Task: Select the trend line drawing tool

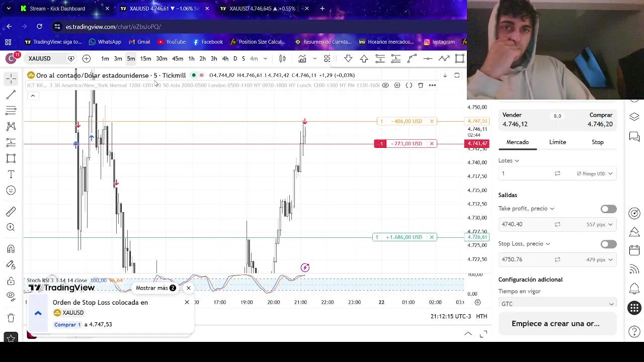Action: tap(11, 95)
